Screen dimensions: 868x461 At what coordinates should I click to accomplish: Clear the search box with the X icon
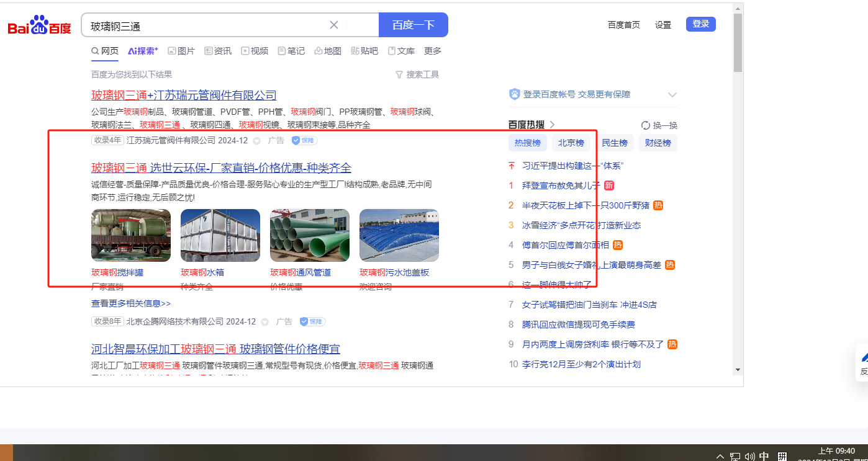[334, 25]
